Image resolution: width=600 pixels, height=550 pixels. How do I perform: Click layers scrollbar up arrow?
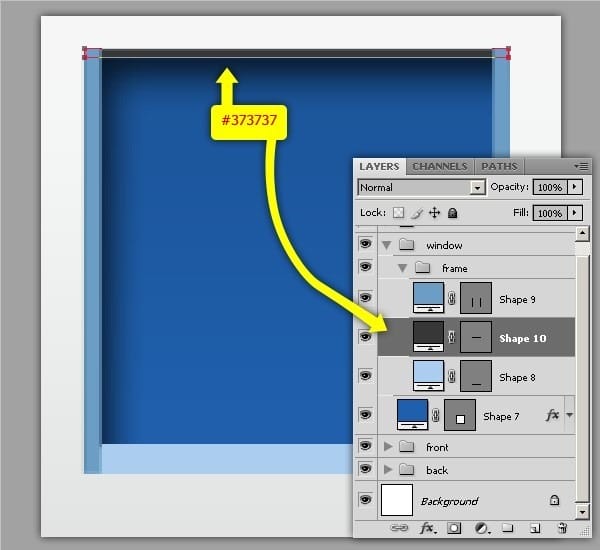tap(582, 233)
